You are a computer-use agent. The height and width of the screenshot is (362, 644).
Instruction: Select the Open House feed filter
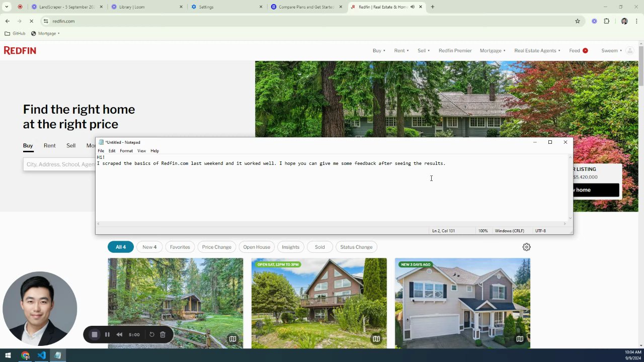point(257,247)
